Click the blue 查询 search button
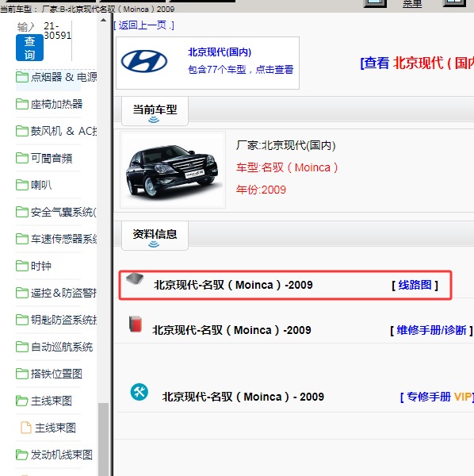 click(x=29, y=48)
